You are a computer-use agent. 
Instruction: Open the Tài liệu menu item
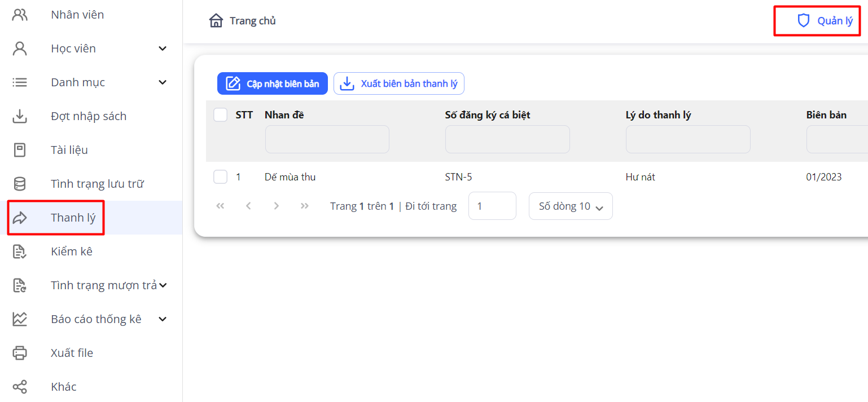[69, 150]
